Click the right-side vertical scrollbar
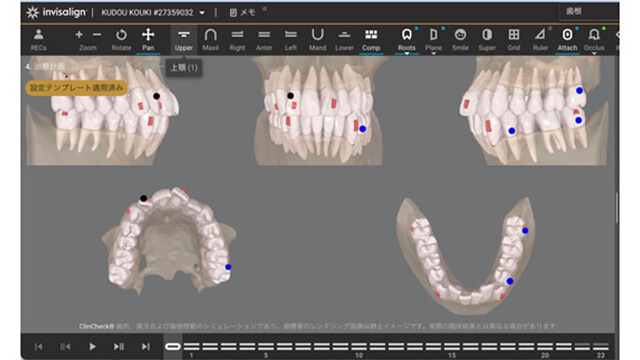The height and width of the screenshot is (360, 640). click(x=616, y=208)
